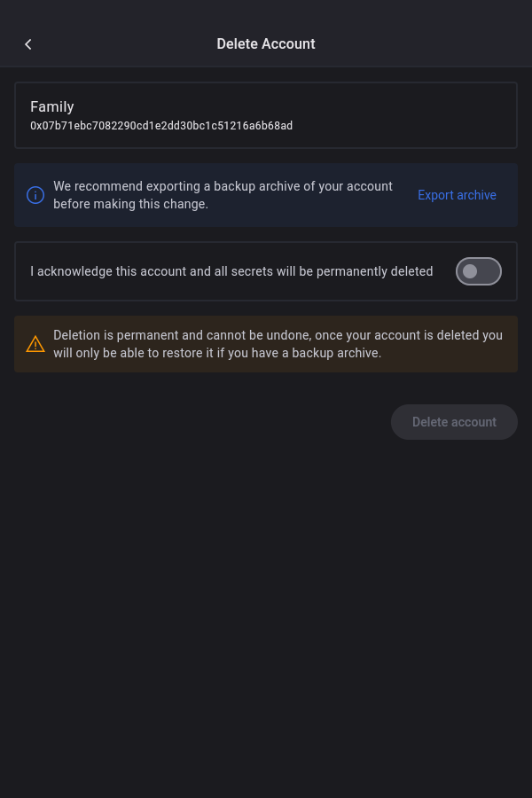Click the brown deletion warning banner background
The height and width of the screenshot is (798, 532).
443,362
